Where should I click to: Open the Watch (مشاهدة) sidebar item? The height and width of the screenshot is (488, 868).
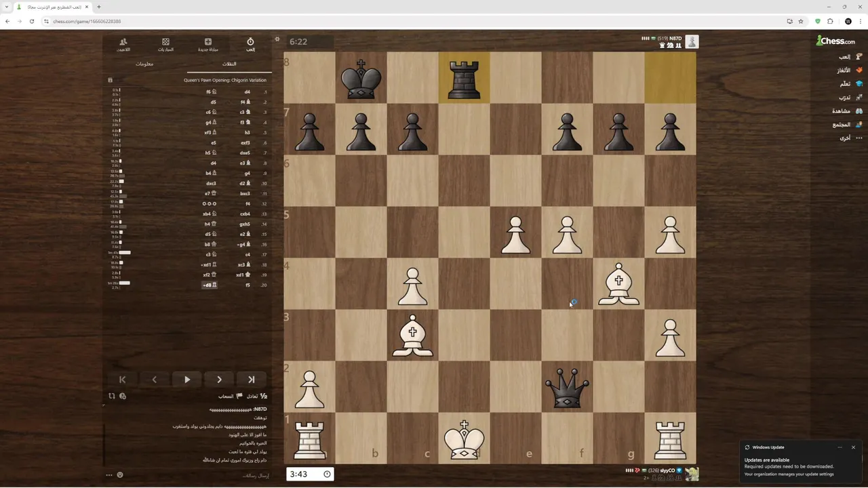[848, 111]
